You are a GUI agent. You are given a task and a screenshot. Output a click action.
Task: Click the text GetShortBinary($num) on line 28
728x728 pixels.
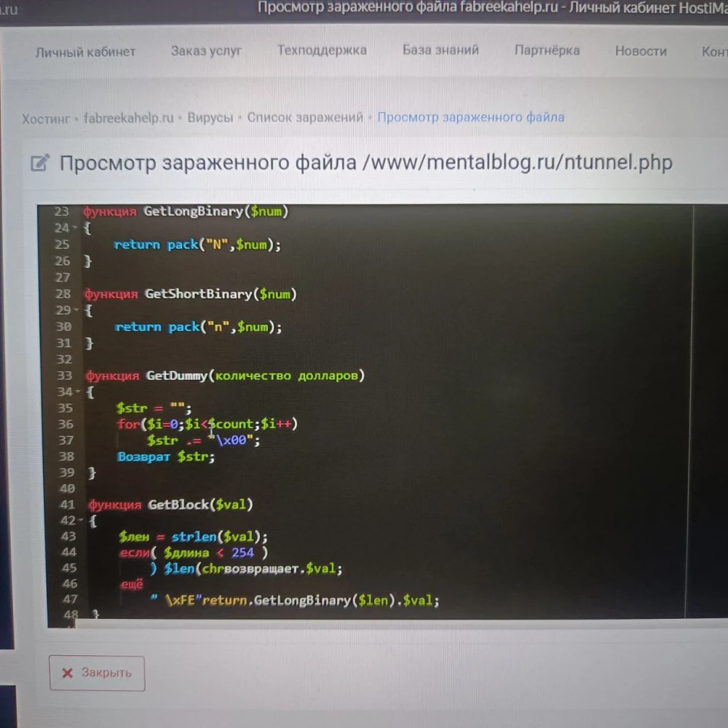pos(221,294)
